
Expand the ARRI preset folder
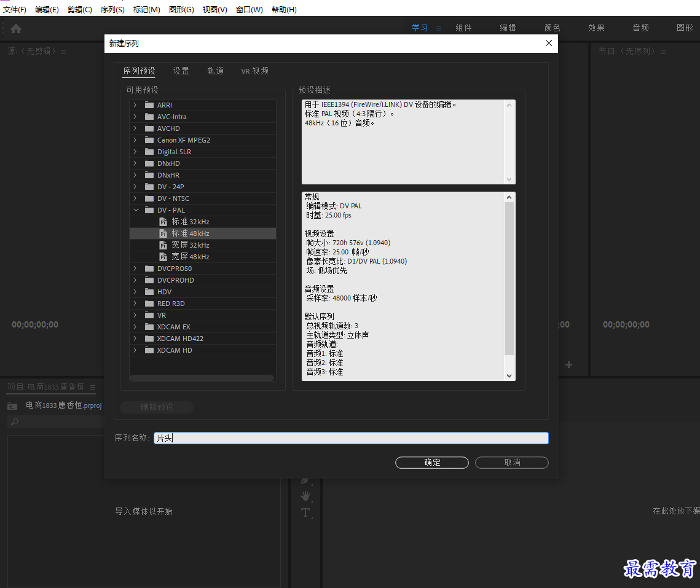pyautogui.click(x=135, y=105)
